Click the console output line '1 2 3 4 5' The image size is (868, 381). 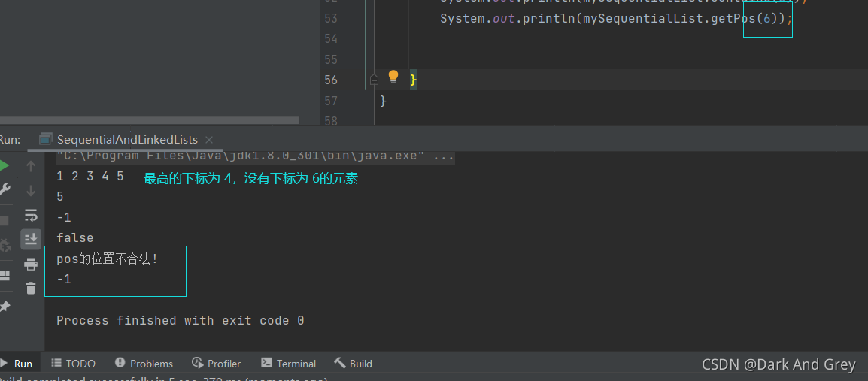pyautogui.click(x=90, y=177)
